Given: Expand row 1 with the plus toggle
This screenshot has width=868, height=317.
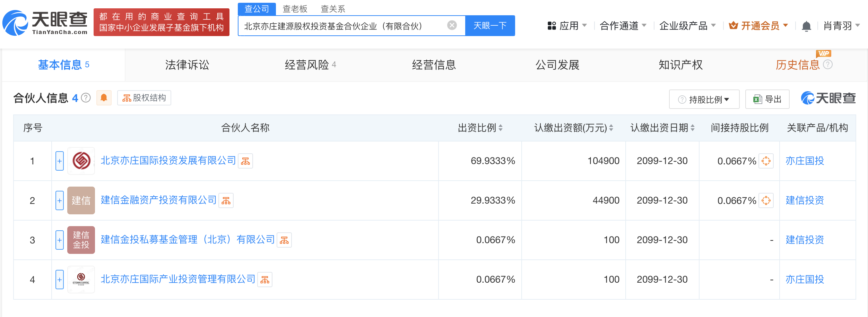Looking at the screenshot, I should 60,161.
